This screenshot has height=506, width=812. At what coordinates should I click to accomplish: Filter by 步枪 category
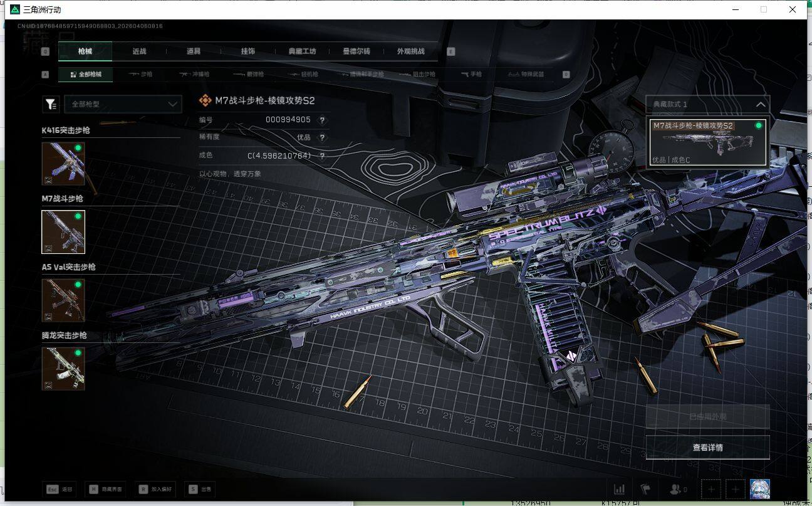click(140, 75)
